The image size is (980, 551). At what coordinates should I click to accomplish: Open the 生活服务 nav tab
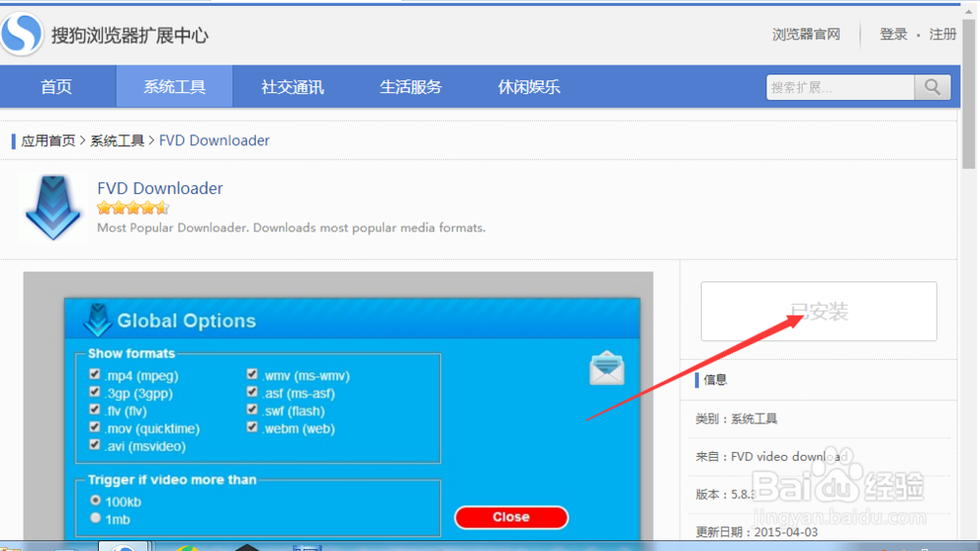tap(411, 86)
